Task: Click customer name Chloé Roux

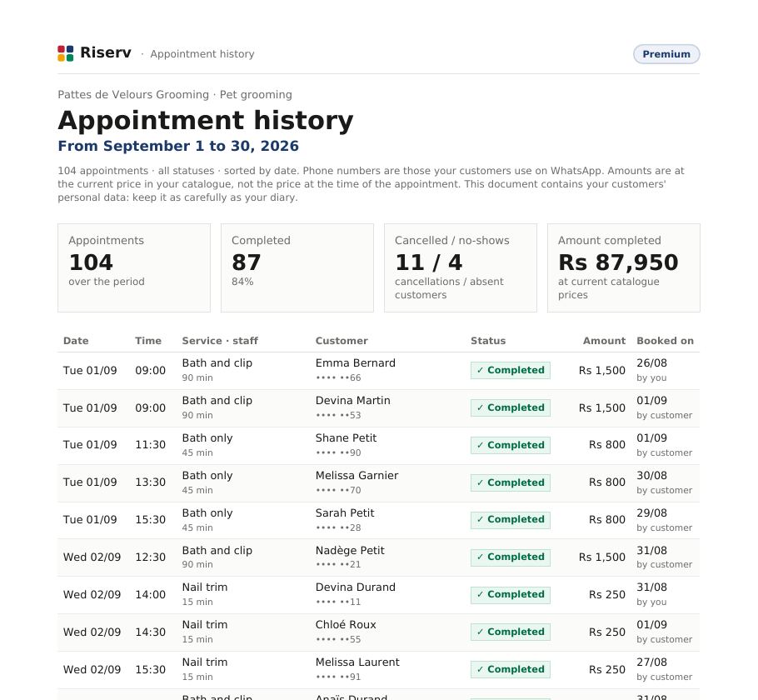Action: click(x=346, y=624)
